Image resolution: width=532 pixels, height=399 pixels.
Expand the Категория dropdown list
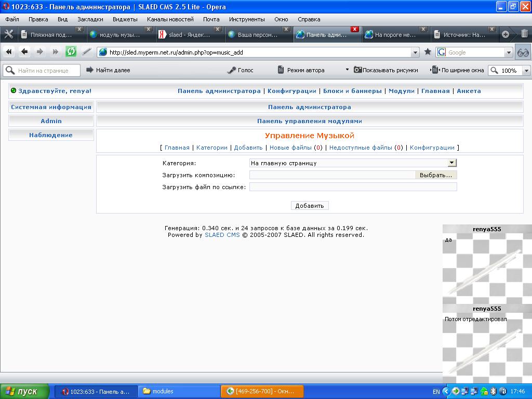[452, 163]
